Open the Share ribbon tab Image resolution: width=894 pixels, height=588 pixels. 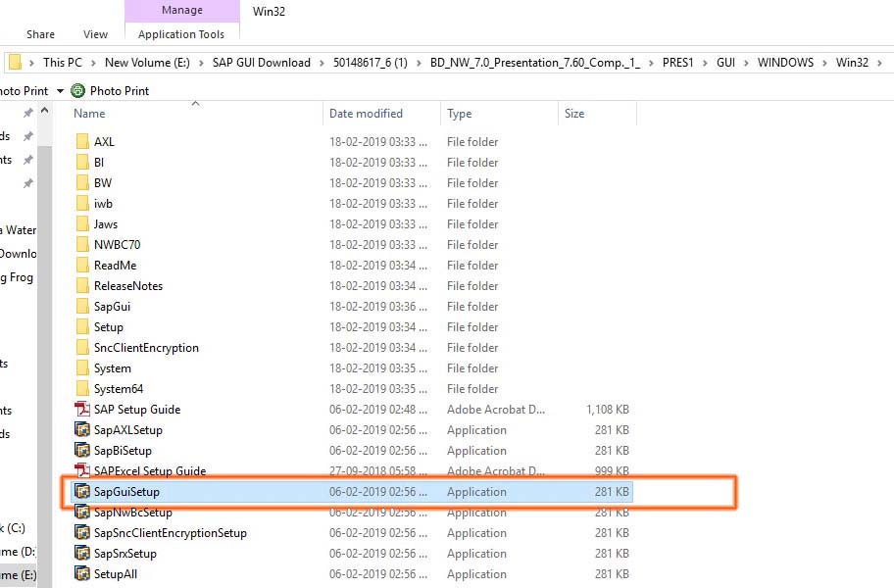[x=40, y=34]
